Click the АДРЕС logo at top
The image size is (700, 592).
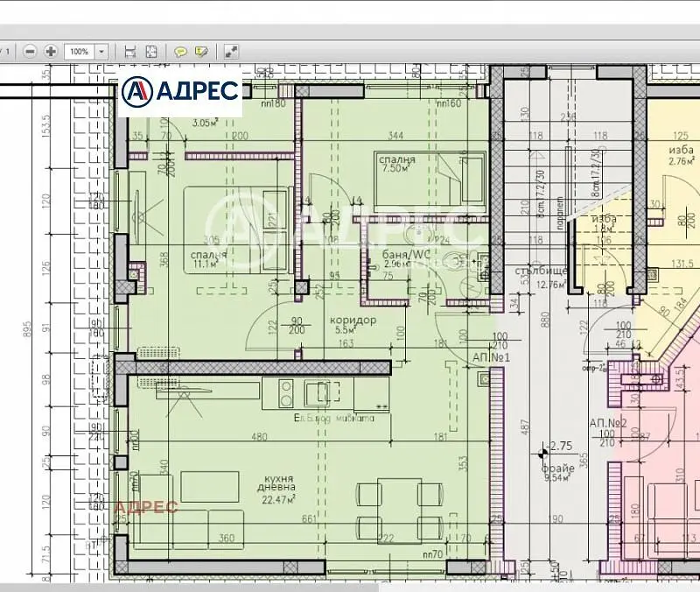[x=180, y=90]
